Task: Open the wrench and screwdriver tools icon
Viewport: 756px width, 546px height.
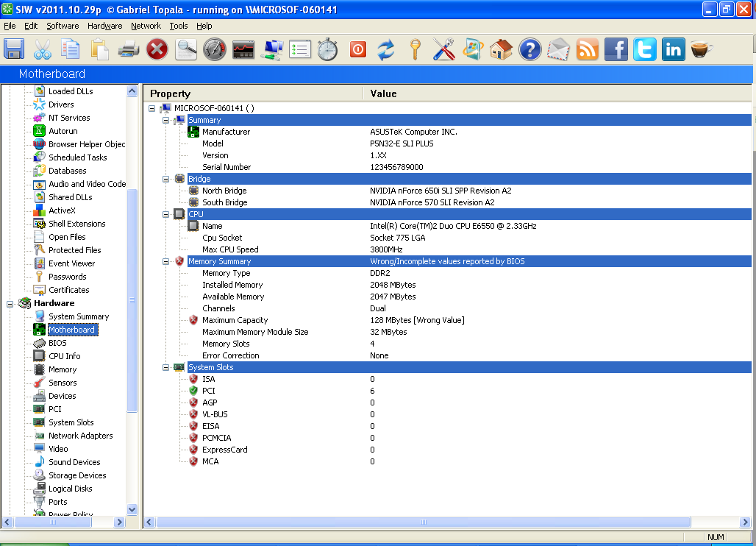Action: (x=443, y=49)
